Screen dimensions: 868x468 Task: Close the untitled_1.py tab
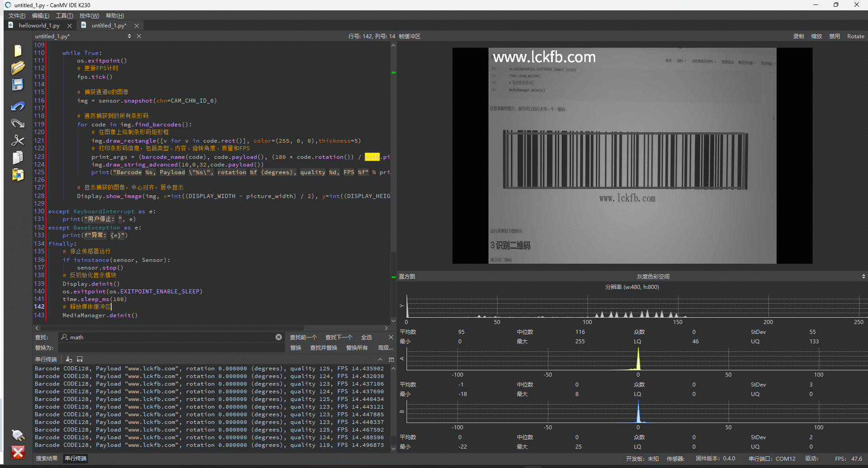(x=136, y=26)
